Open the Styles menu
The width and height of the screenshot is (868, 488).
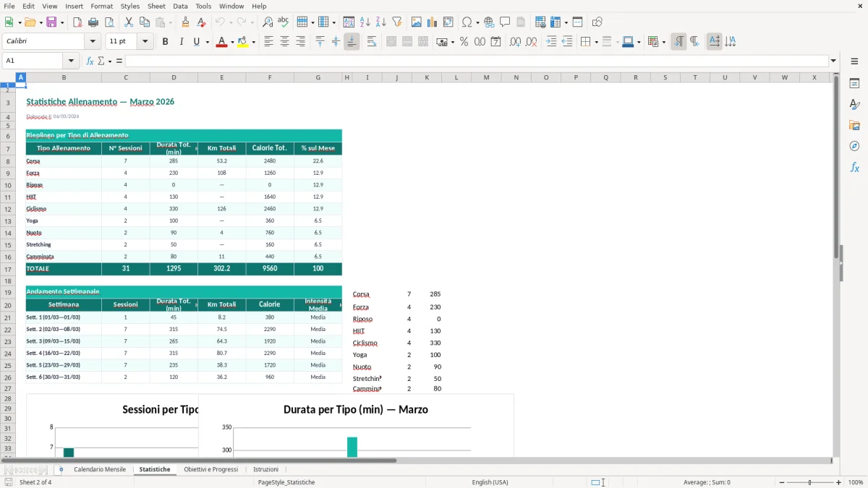pyautogui.click(x=130, y=6)
